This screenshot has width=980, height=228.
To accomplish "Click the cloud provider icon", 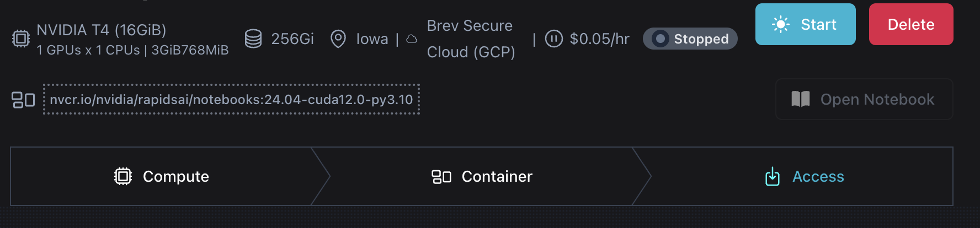I will tap(412, 39).
